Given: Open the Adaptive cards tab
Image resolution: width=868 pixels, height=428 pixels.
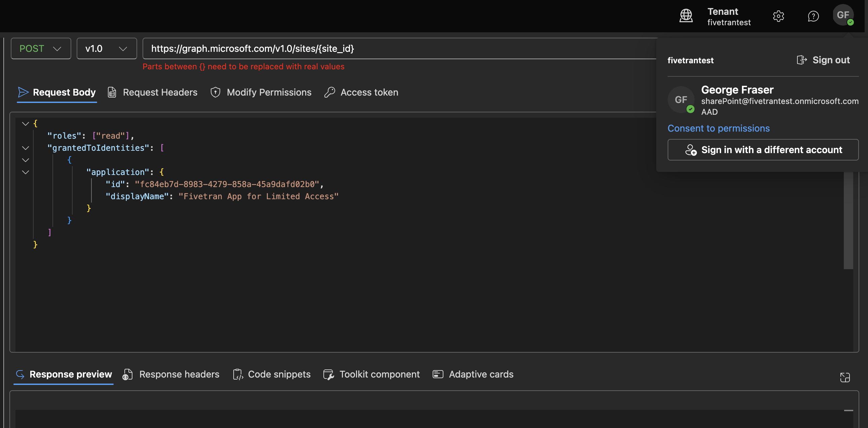Looking at the screenshot, I should (473, 374).
